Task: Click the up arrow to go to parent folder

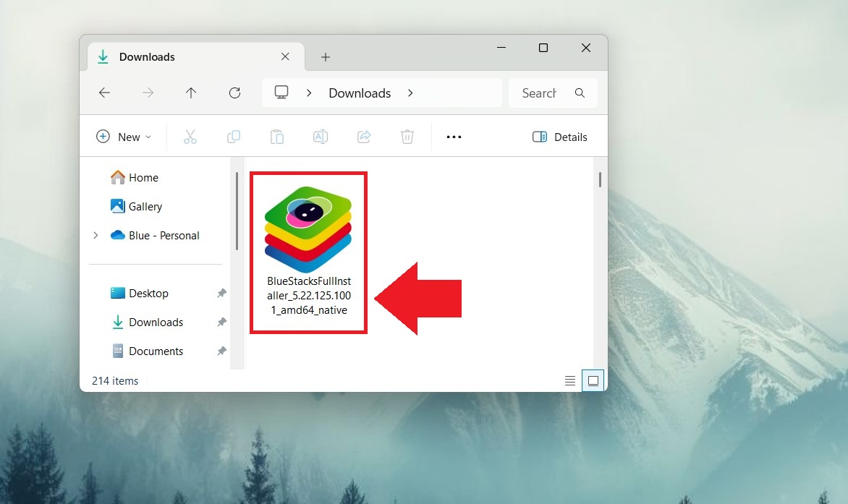Action: click(191, 93)
